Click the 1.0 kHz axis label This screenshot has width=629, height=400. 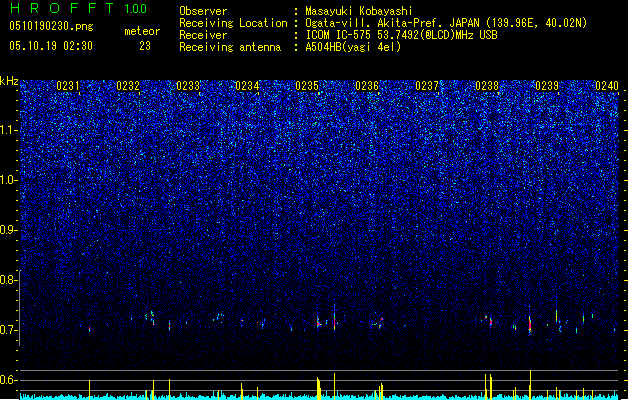(x=8, y=180)
